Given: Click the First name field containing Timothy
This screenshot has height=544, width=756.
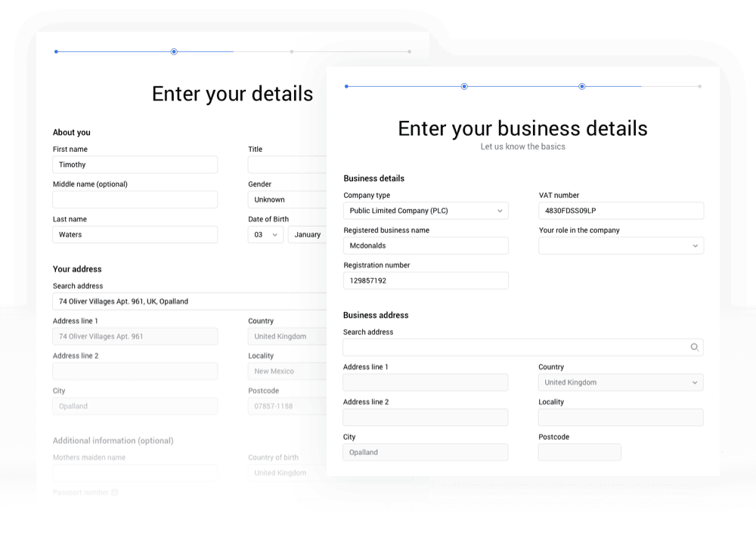Looking at the screenshot, I should click(x=135, y=164).
